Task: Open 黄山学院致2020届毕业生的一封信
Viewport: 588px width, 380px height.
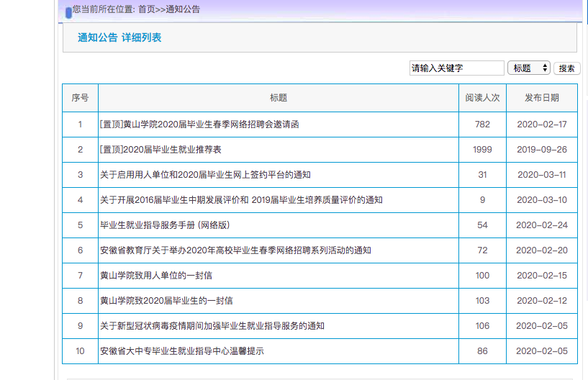Action: click(x=166, y=300)
